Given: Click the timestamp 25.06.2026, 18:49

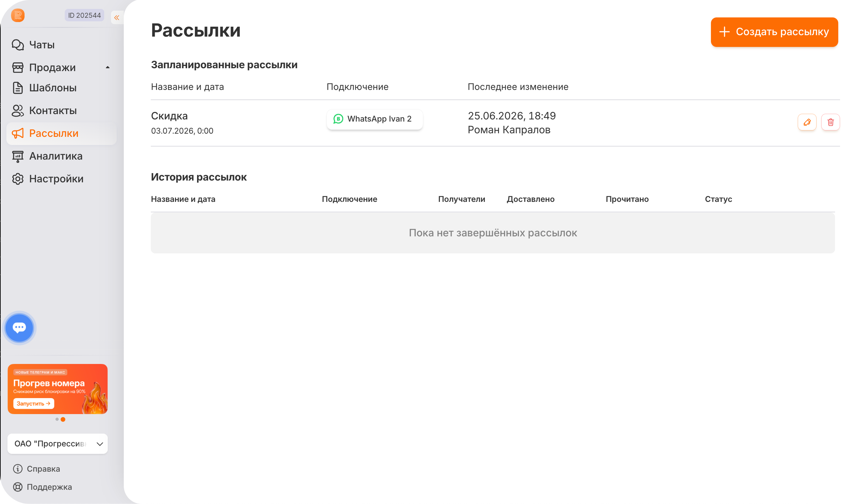Looking at the screenshot, I should [x=512, y=116].
